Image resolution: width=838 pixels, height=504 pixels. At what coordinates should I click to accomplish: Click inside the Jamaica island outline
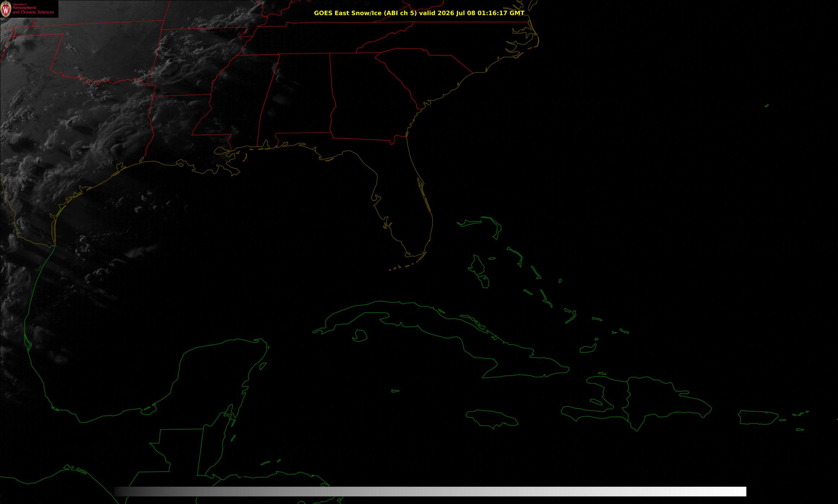(492, 418)
